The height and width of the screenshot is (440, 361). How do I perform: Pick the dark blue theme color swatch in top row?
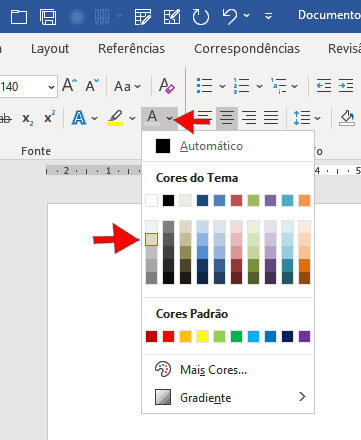(202, 201)
